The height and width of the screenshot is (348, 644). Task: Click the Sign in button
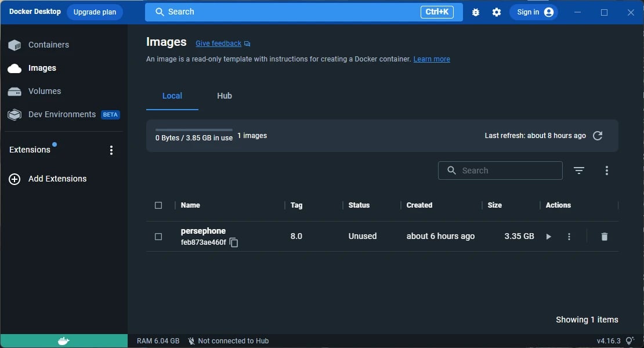(x=534, y=12)
